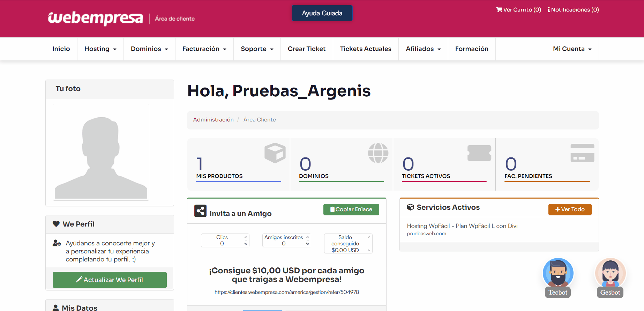Open the Mi Cuenta dropdown

(572, 49)
